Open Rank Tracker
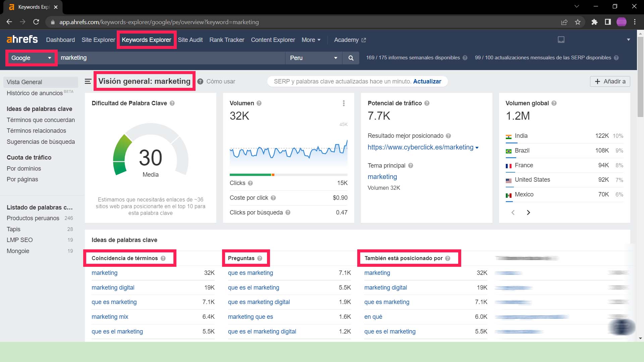 [227, 40]
